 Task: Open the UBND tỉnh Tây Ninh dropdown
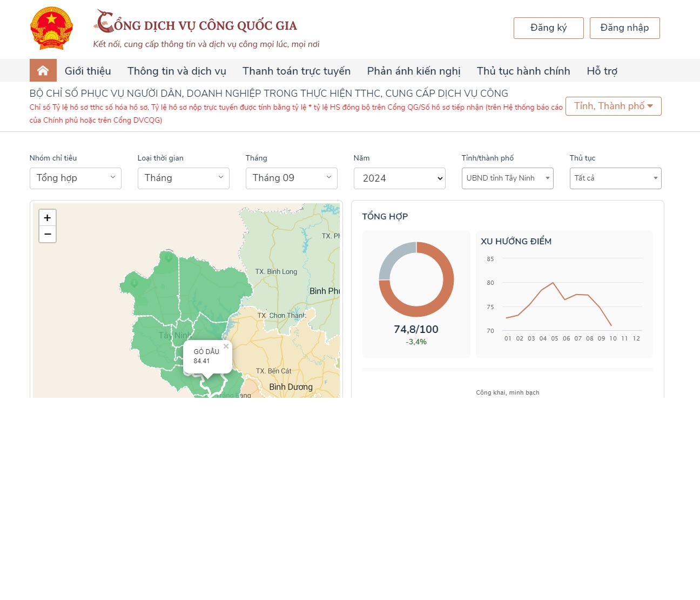508,178
